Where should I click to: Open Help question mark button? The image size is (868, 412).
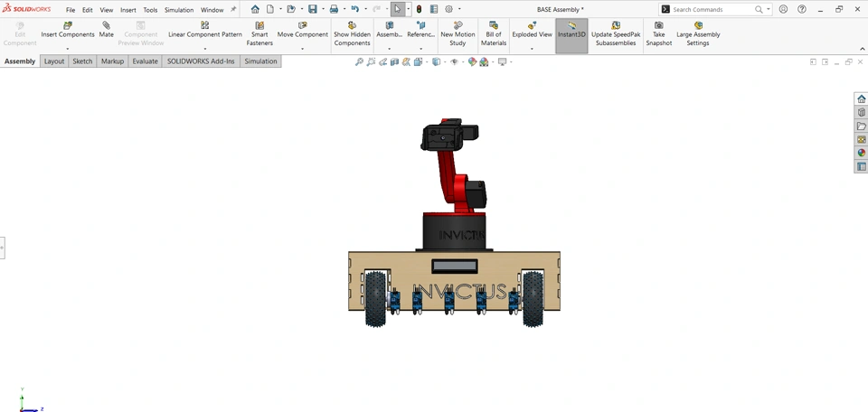click(802, 9)
